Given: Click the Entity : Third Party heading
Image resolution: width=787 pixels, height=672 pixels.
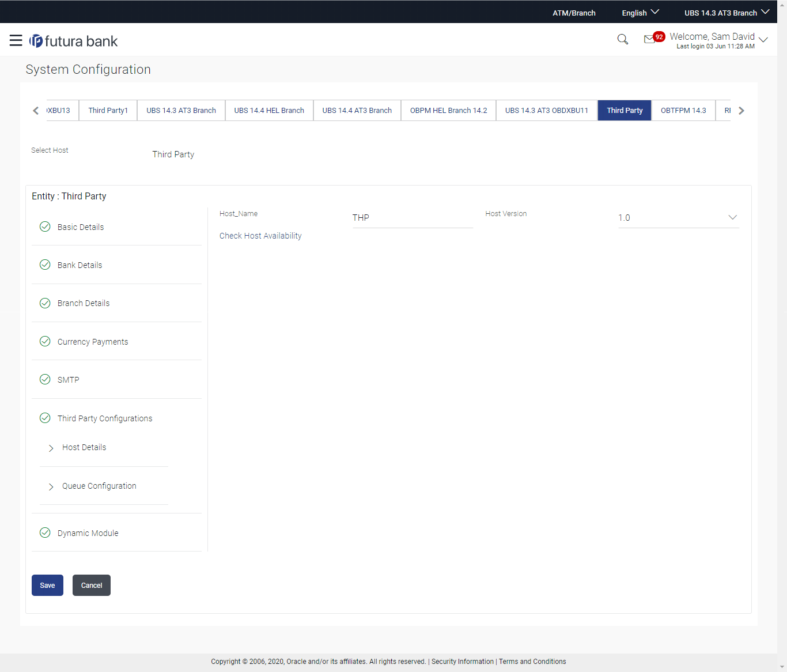Looking at the screenshot, I should [x=69, y=196].
